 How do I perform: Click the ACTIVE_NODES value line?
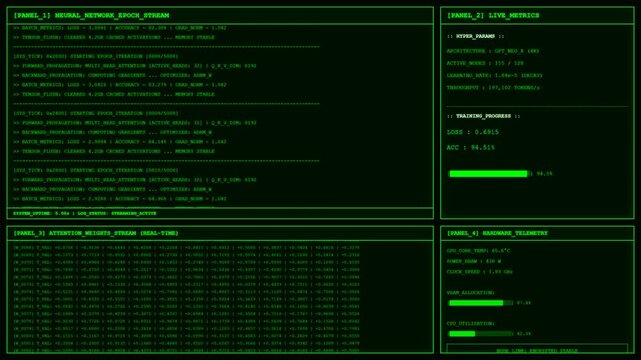coord(485,63)
